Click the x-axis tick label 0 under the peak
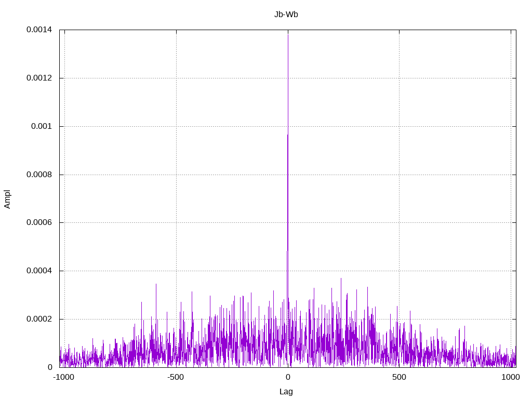The width and height of the screenshot is (532, 399). click(x=288, y=377)
